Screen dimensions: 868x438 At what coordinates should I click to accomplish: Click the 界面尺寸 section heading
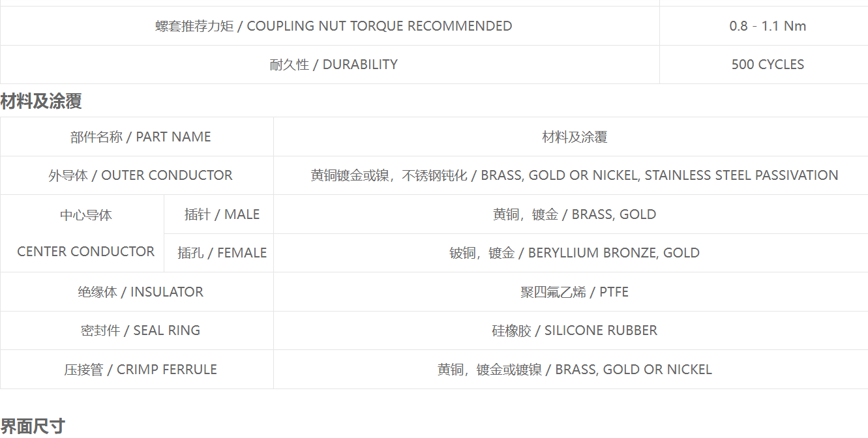pos(33,426)
